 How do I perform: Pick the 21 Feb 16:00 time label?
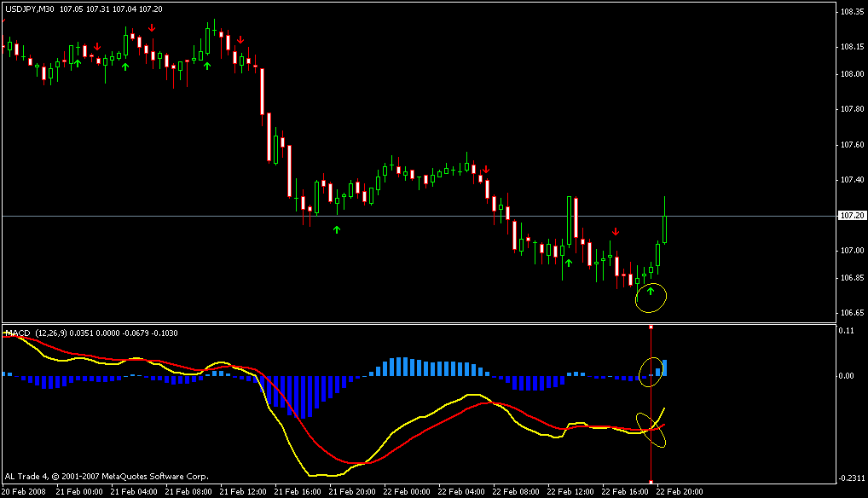tap(298, 491)
